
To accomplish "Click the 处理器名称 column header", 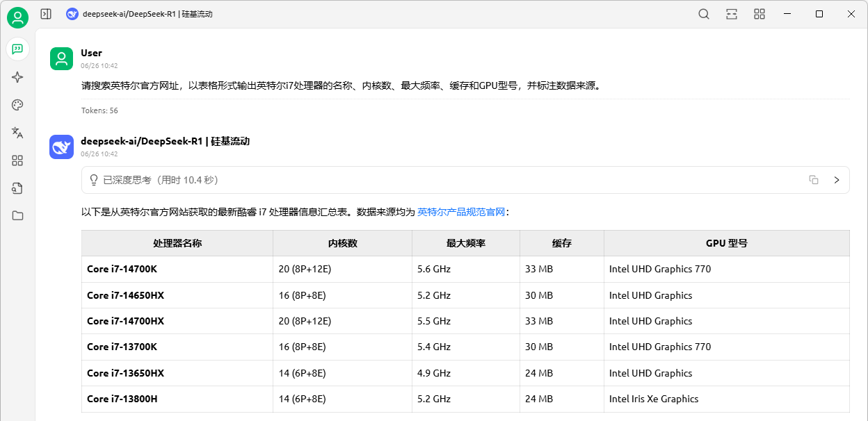I will point(177,243).
